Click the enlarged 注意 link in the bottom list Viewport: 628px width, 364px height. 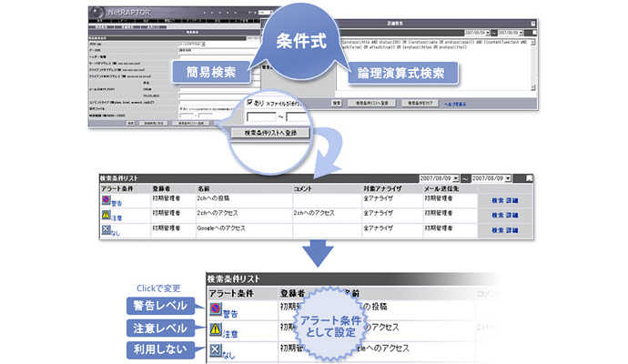pyautogui.click(x=230, y=334)
